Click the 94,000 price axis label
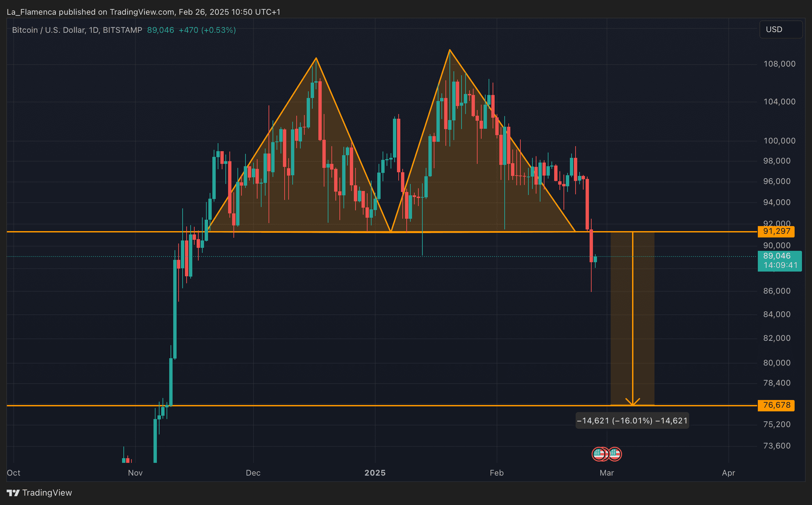This screenshot has width=812, height=505. (777, 202)
